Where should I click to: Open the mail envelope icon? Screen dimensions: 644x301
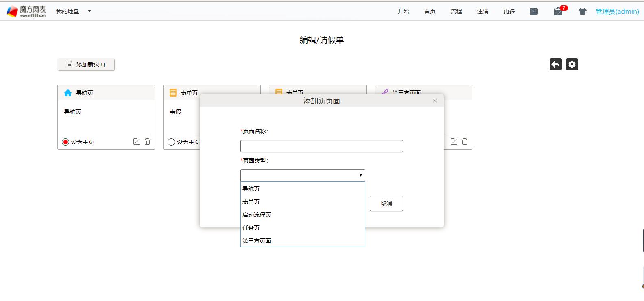[534, 11]
